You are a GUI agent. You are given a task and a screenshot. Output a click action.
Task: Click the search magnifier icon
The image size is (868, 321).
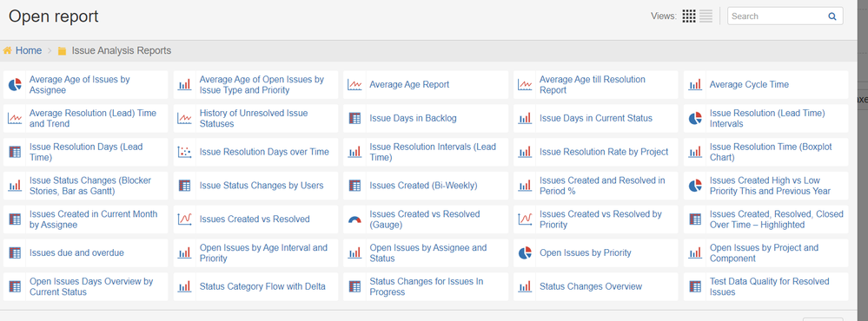coord(832,16)
